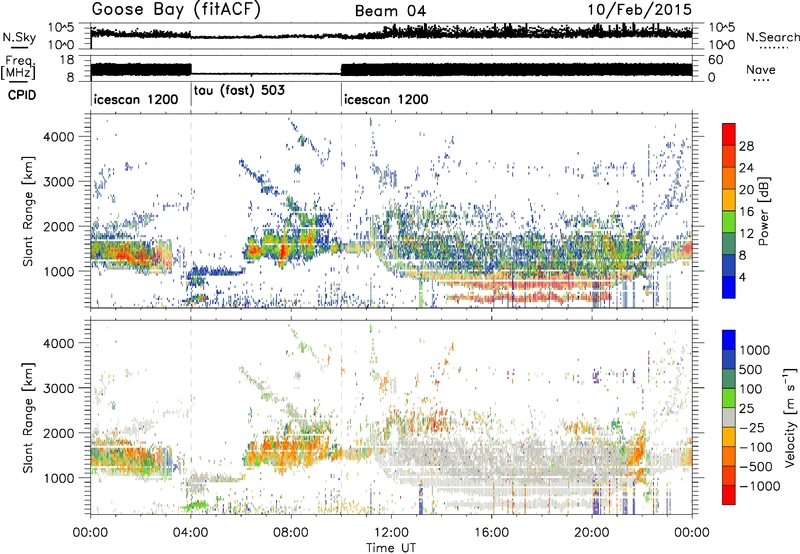This screenshot has height=554, width=800.
Task: Pick the light green Power colorbar segment near 16
Action: [729, 221]
